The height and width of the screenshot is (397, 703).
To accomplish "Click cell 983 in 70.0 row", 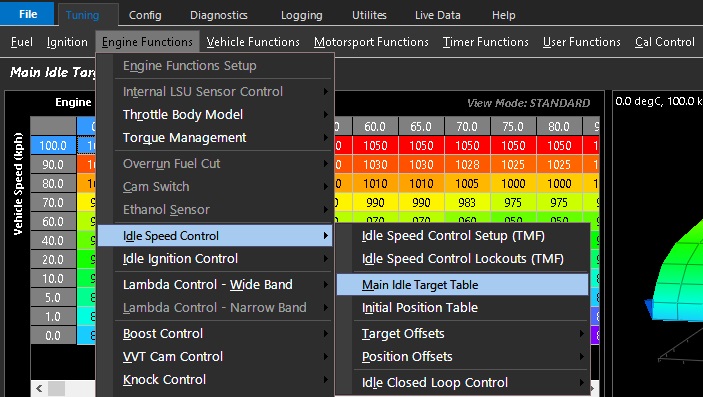I will click(467, 202).
